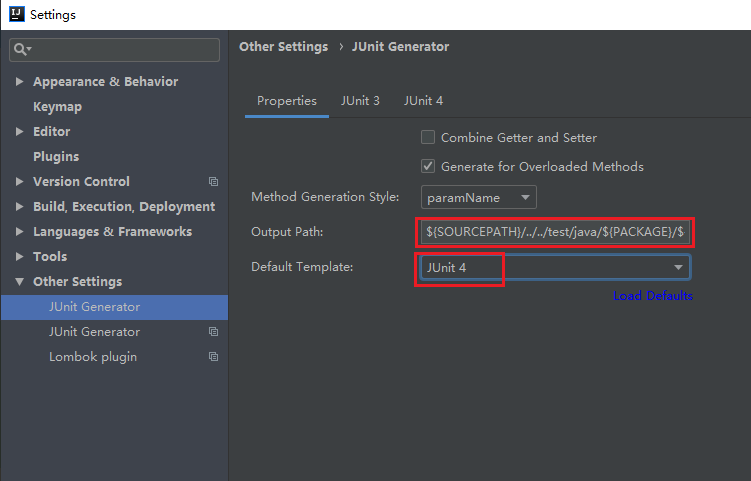
Task: Expand Appearance & Behavior tree node
Action: click(x=19, y=81)
